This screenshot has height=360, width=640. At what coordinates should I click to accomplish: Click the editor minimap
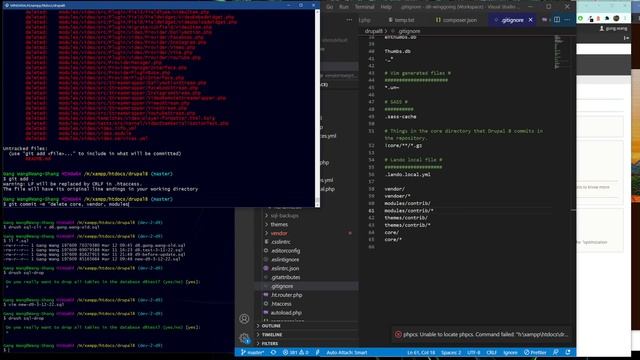pos(560,52)
